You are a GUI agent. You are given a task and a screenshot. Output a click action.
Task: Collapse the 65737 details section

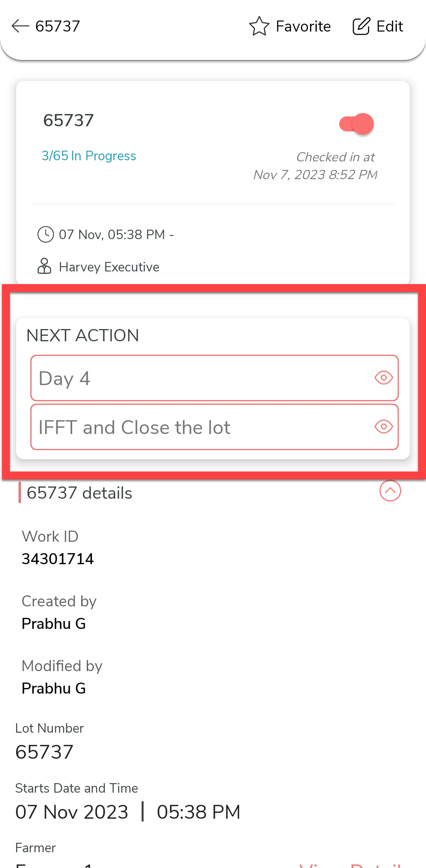390,491
